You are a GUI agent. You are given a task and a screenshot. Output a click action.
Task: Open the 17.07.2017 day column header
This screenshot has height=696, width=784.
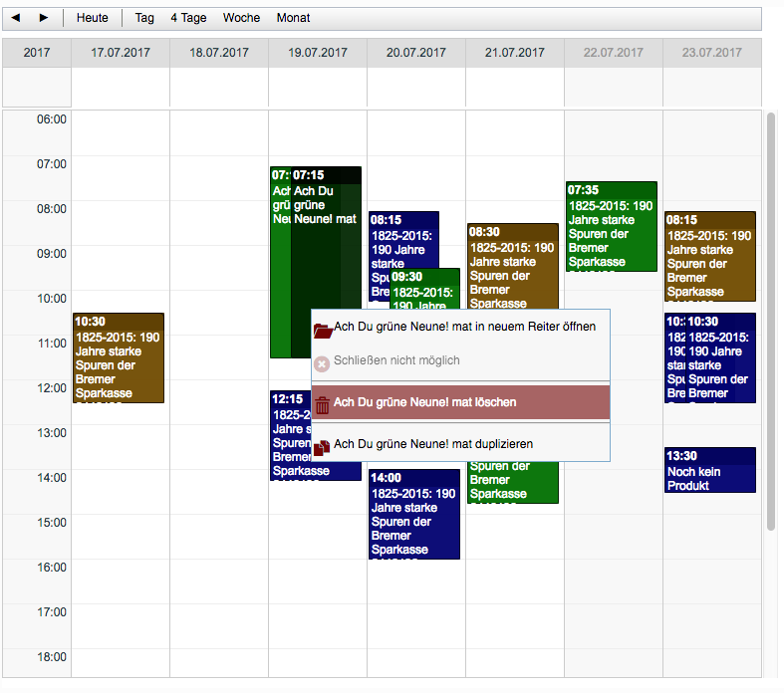pos(120,53)
